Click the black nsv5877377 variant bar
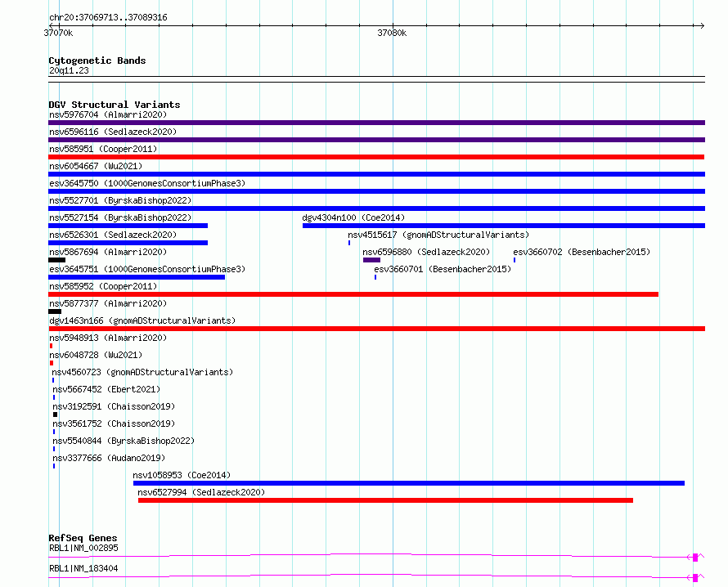The image size is (728, 587). tap(55, 311)
